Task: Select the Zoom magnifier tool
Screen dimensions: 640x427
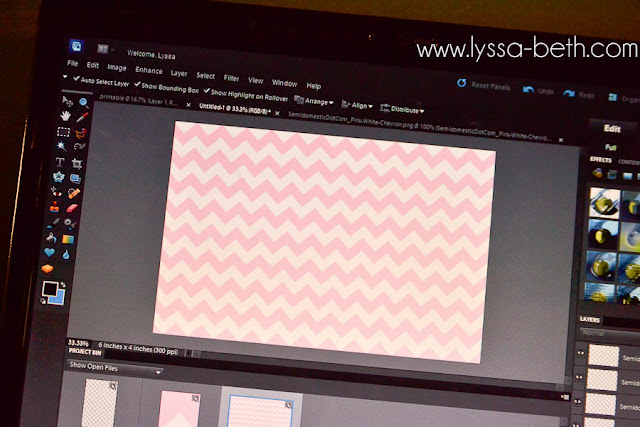Action: tap(83, 102)
